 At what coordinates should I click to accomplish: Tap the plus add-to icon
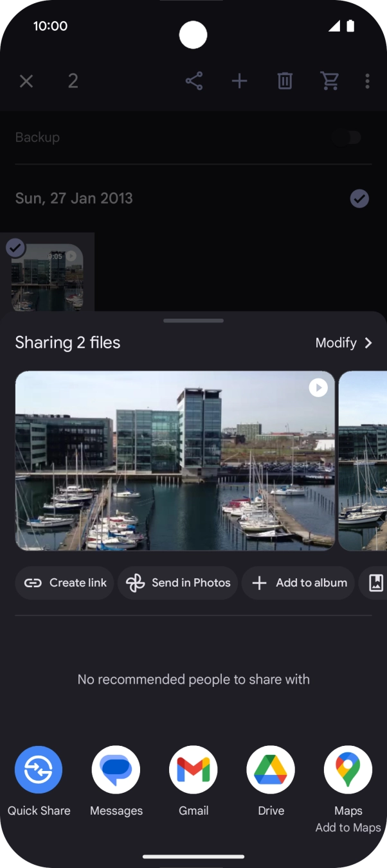[239, 81]
